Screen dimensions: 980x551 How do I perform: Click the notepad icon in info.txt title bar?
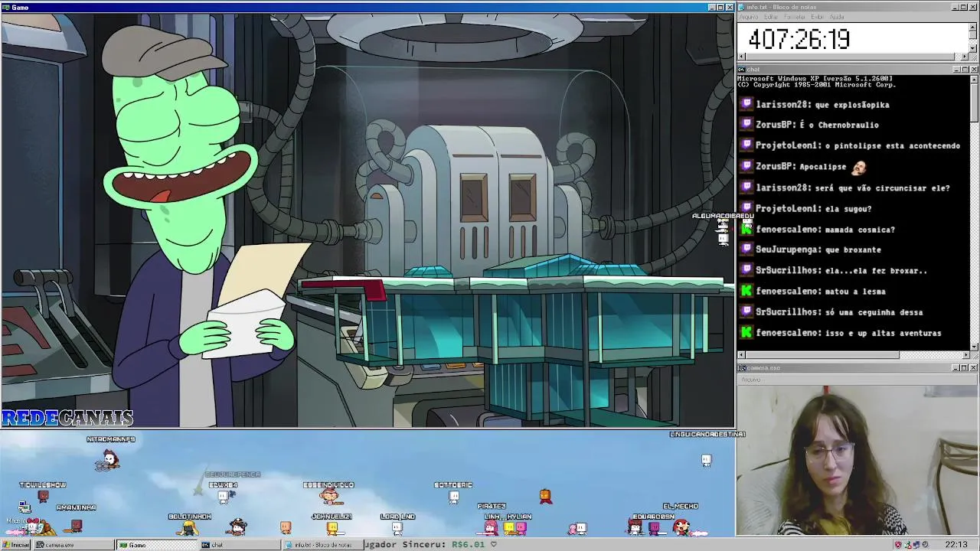click(740, 7)
